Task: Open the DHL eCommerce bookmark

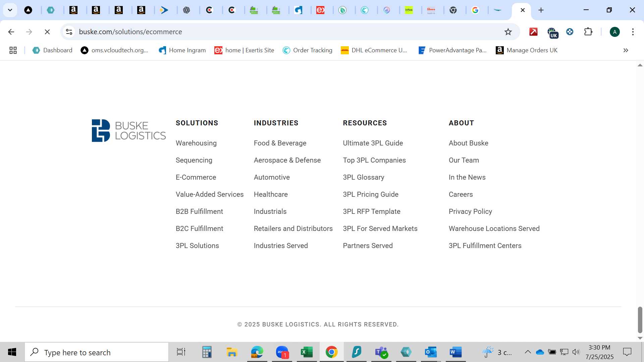Action: pyautogui.click(x=374, y=50)
